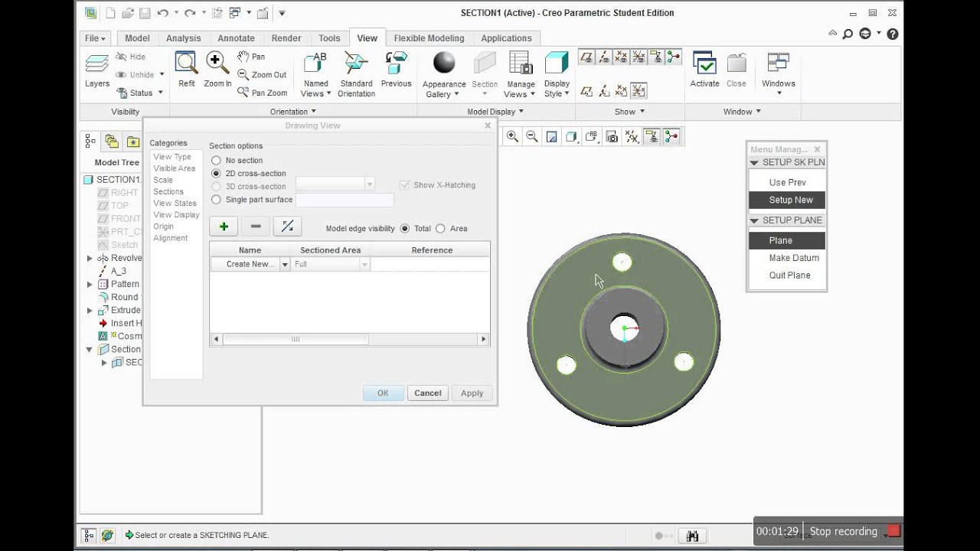Select Area model edge visibility

pos(440,229)
